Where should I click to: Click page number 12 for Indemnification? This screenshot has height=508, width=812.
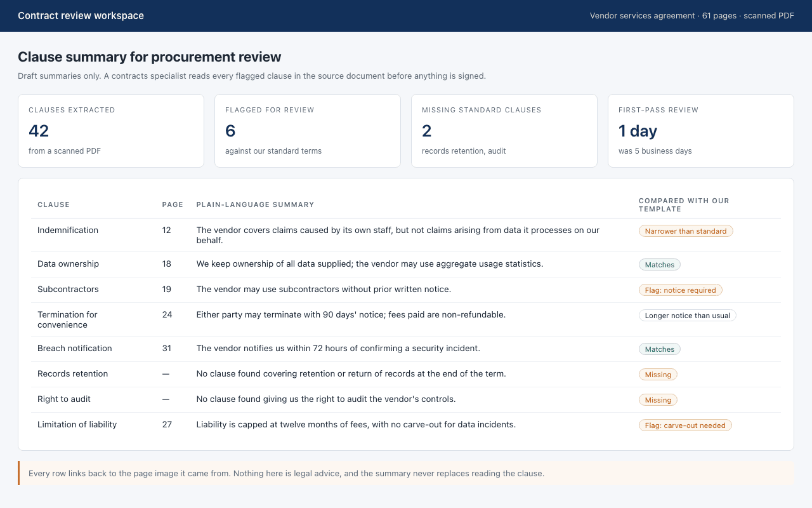pyautogui.click(x=167, y=231)
